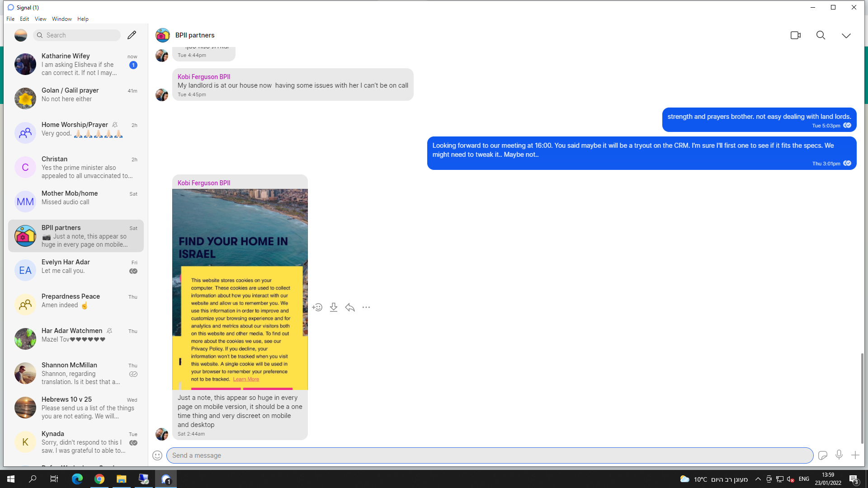Reply to Kobi's image message

(350, 307)
